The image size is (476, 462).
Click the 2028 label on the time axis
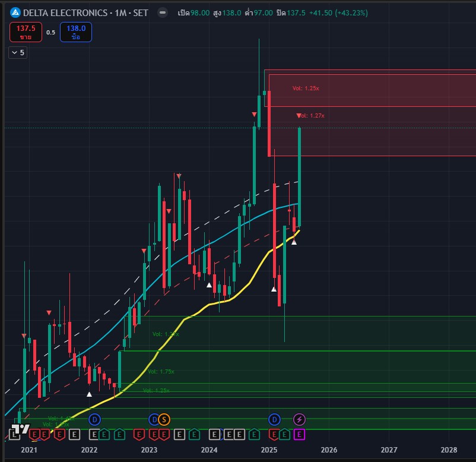[449, 450]
